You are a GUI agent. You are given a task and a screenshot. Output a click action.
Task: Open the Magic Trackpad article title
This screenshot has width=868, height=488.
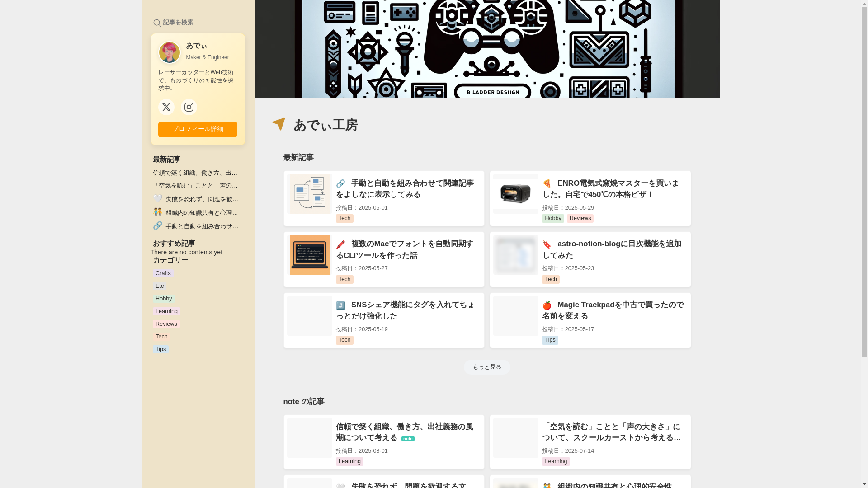[x=613, y=310]
